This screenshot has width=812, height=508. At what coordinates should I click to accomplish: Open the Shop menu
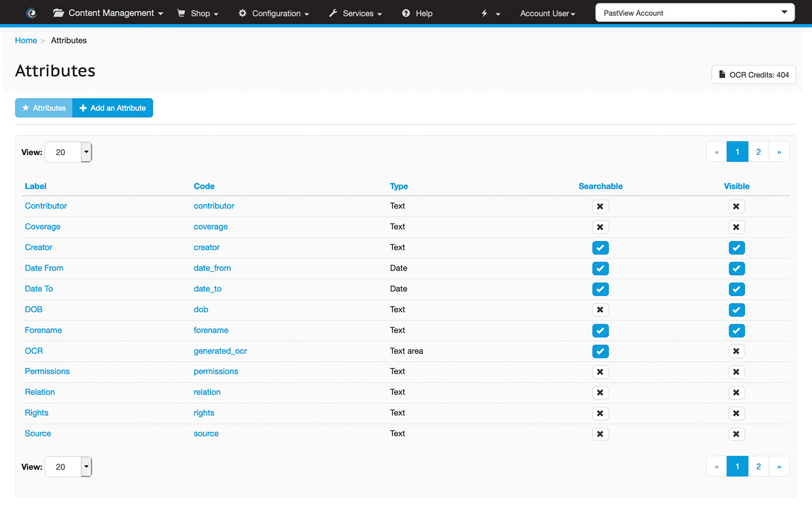click(197, 13)
